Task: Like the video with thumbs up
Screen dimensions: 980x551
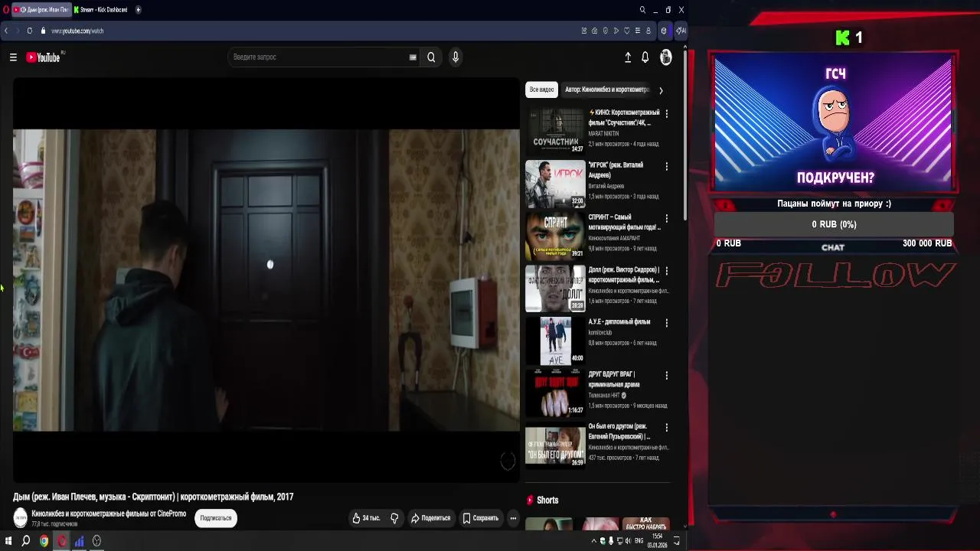Action: click(366, 518)
